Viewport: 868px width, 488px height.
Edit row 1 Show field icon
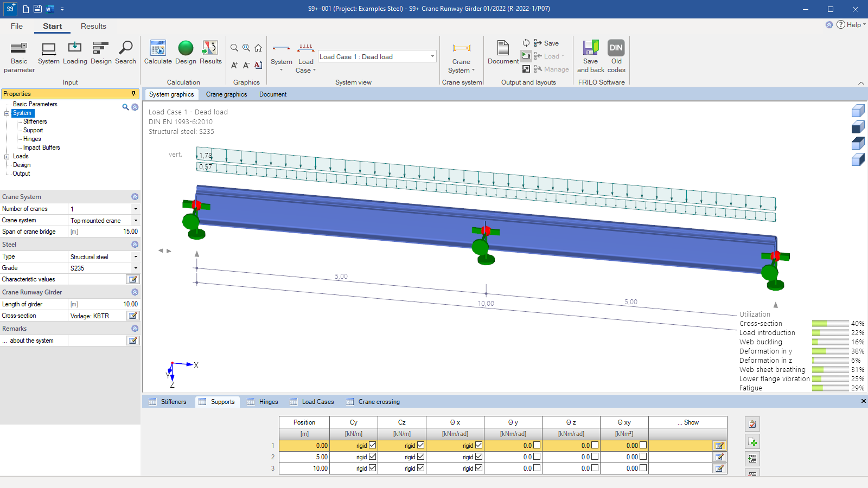pyautogui.click(x=719, y=446)
